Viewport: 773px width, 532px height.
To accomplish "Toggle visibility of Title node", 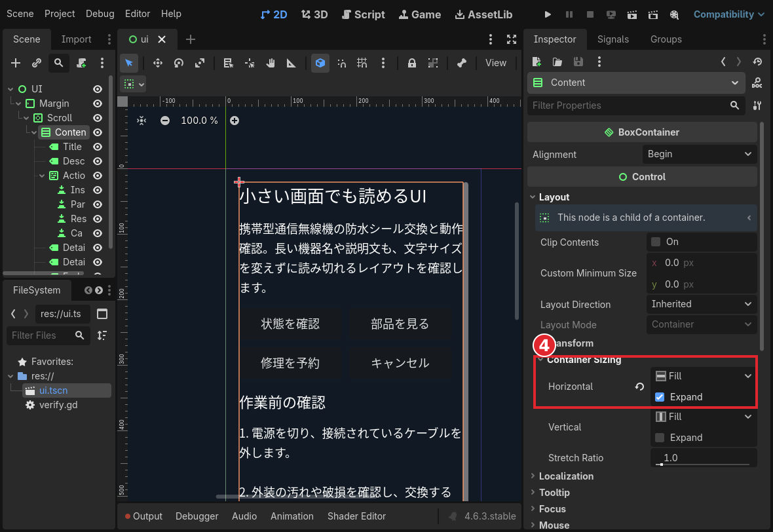I will point(98,147).
